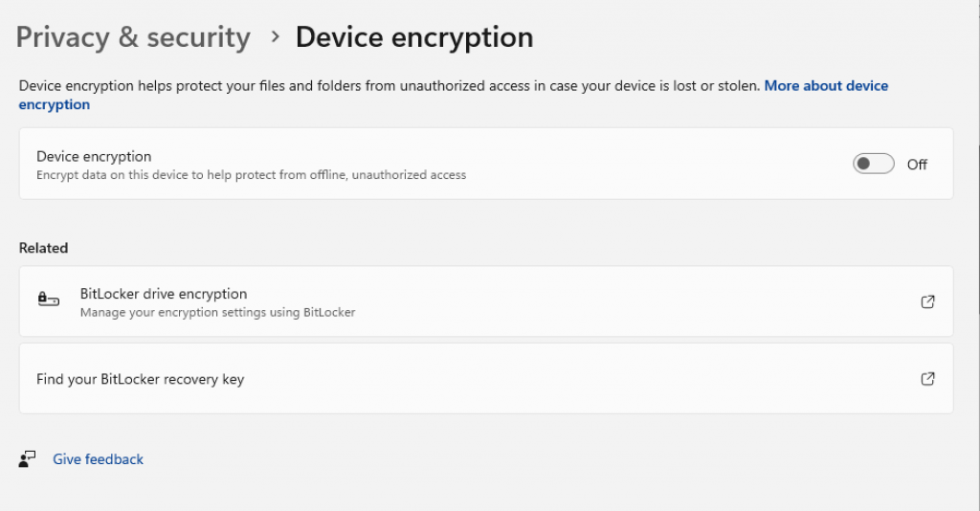This screenshot has width=980, height=511.
Task: Open the Give feedback link
Action: [98, 459]
